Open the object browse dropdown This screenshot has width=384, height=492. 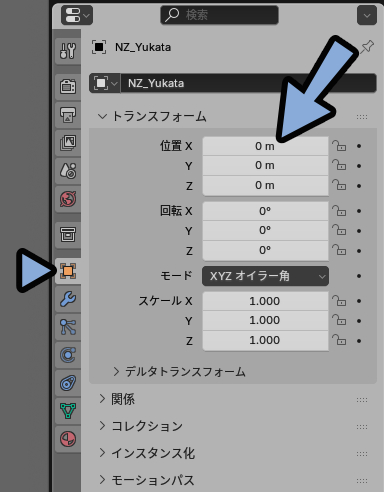(105, 83)
